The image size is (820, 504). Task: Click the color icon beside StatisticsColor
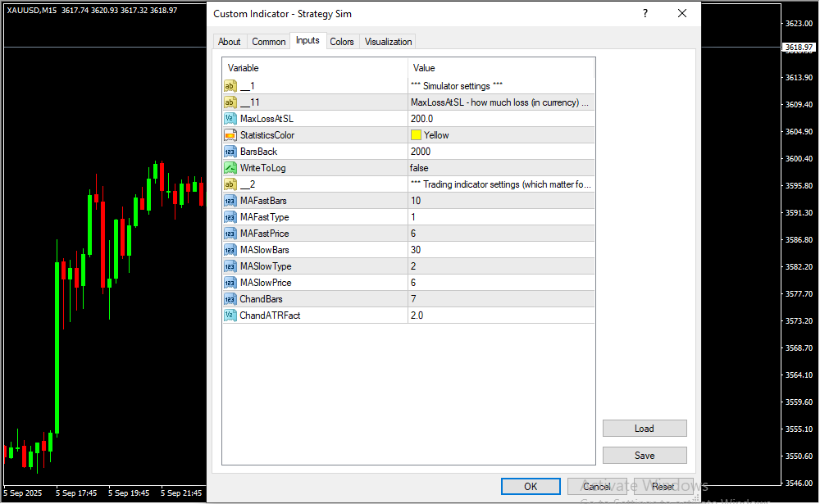(x=230, y=135)
